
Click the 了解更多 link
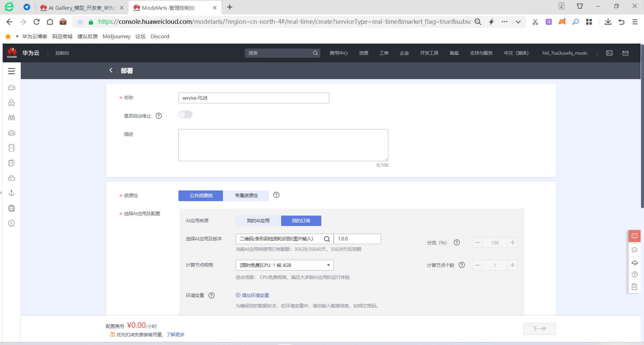175,335
